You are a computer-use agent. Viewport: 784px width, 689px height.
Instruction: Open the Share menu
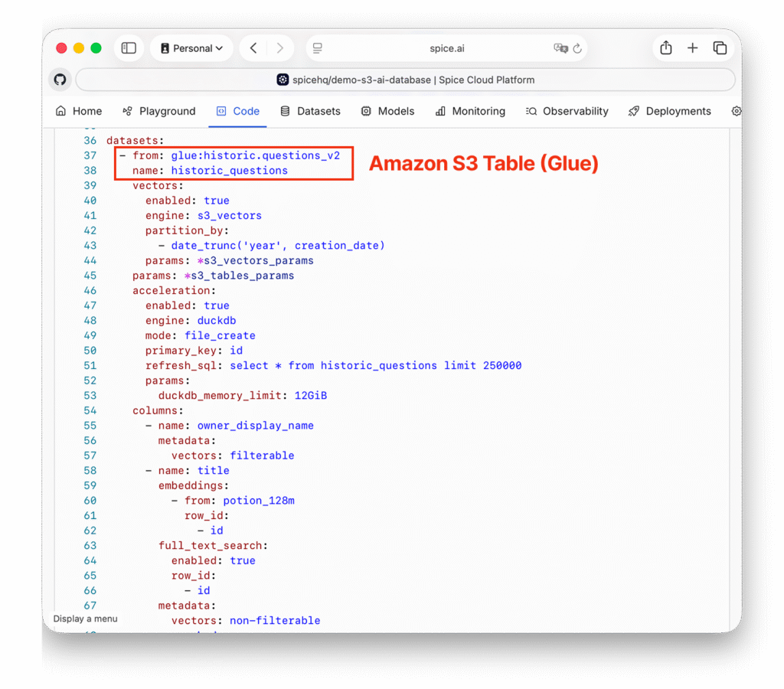pos(665,48)
